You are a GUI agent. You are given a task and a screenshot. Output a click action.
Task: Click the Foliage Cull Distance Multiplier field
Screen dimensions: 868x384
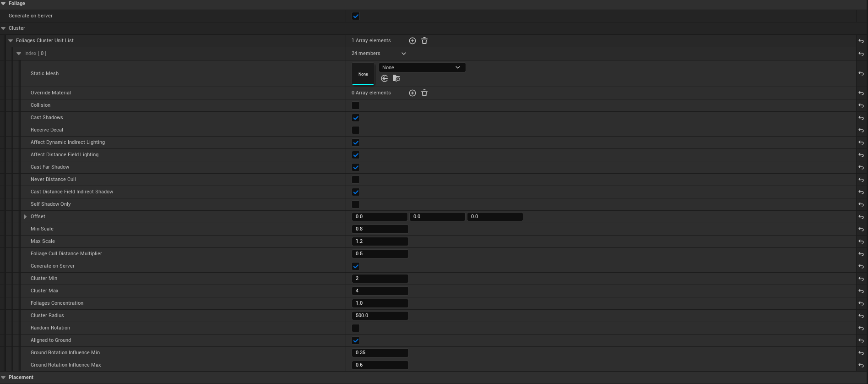pyautogui.click(x=380, y=254)
